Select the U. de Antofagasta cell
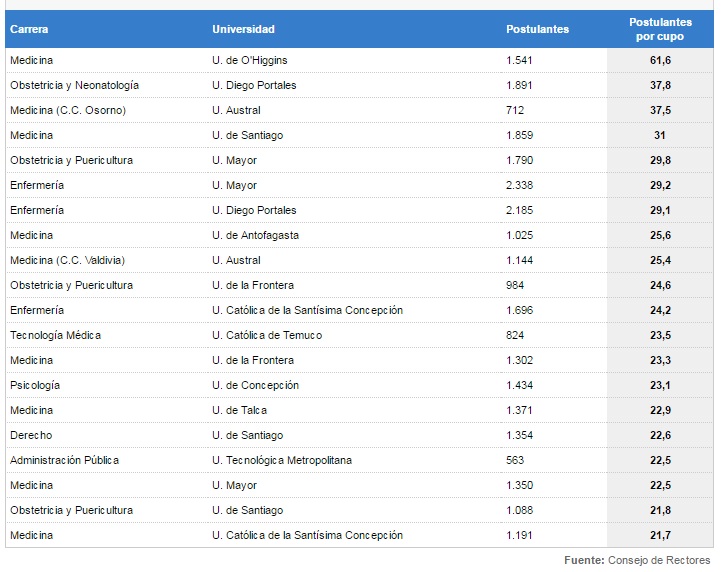Image resolution: width=728 pixels, height=572 pixels. coord(255,235)
